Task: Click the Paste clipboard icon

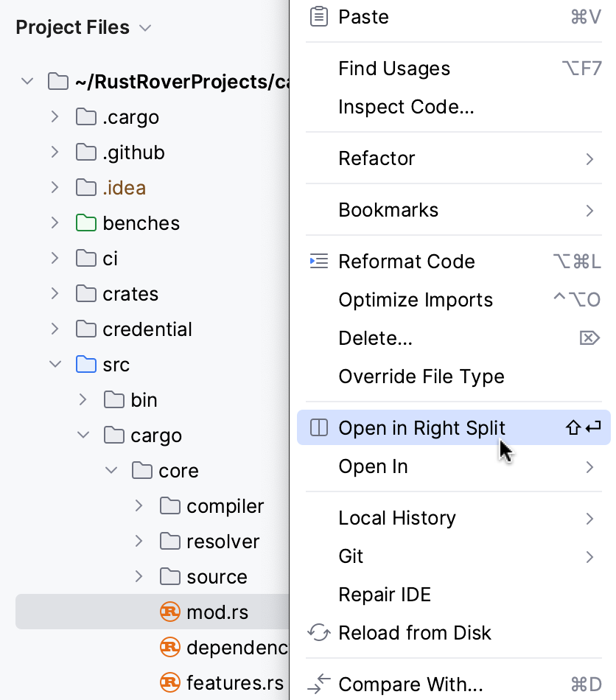Action: pos(318,17)
